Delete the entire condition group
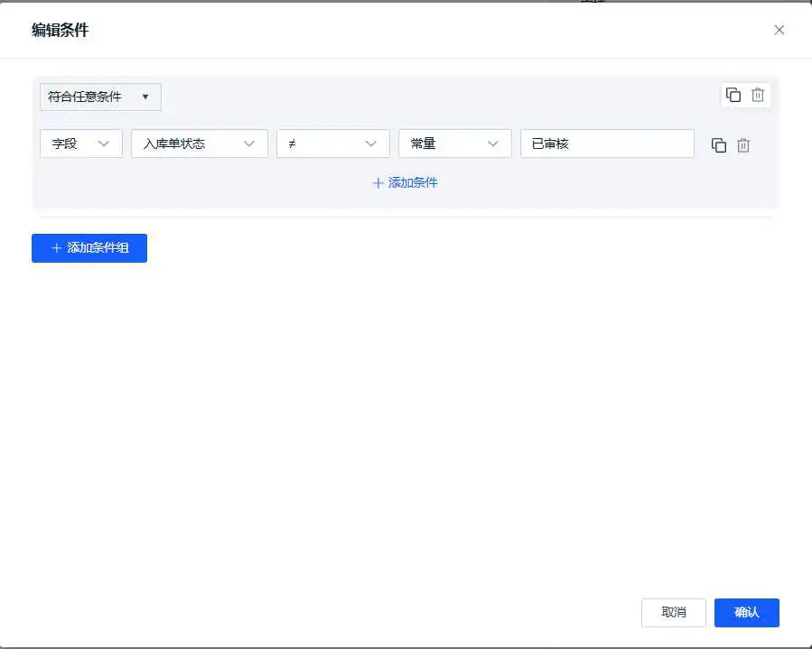This screenshot has height=649, width=812. (x=757, y=95)
